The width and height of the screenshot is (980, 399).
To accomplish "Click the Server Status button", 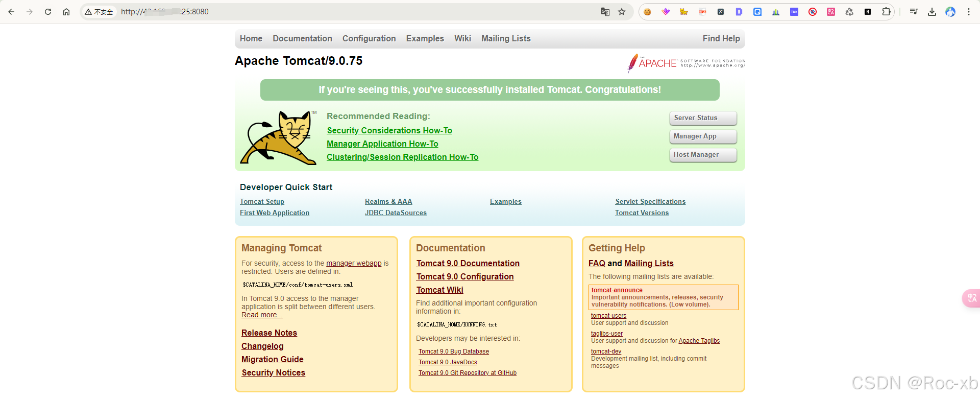I will 703,118.
